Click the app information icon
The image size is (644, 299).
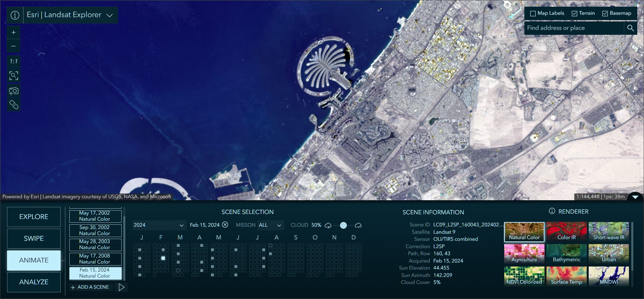15,15
